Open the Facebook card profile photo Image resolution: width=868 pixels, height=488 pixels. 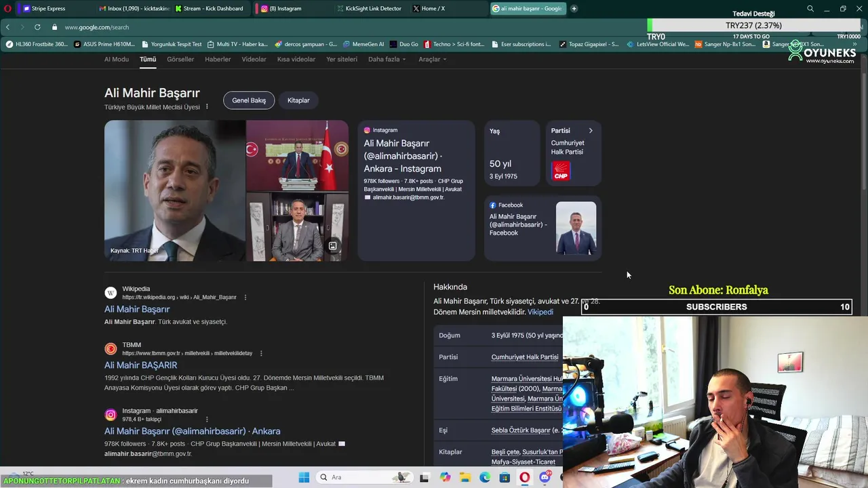click(576, 228)
